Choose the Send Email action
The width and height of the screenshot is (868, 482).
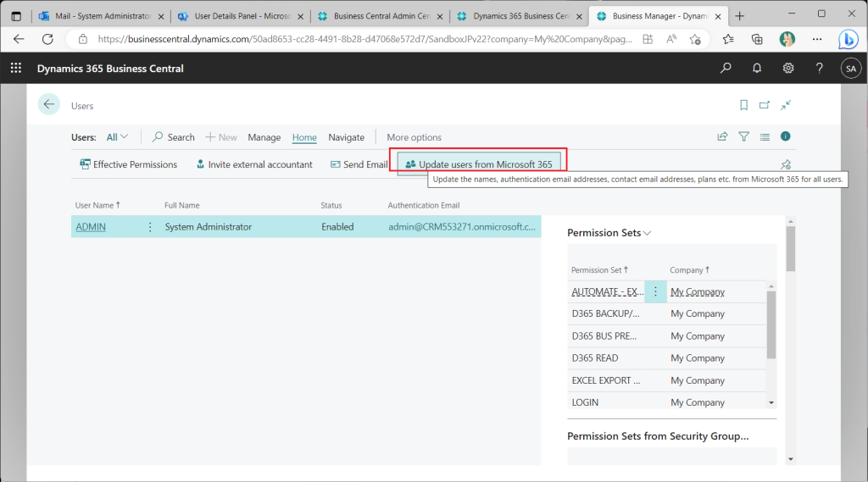(359, 164)
